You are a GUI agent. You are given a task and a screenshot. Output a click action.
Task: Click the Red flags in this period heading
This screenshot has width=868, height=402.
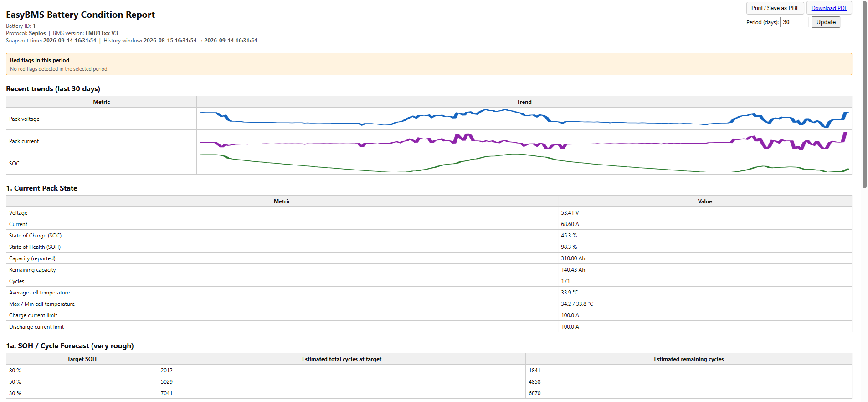[x=40, y=60]
